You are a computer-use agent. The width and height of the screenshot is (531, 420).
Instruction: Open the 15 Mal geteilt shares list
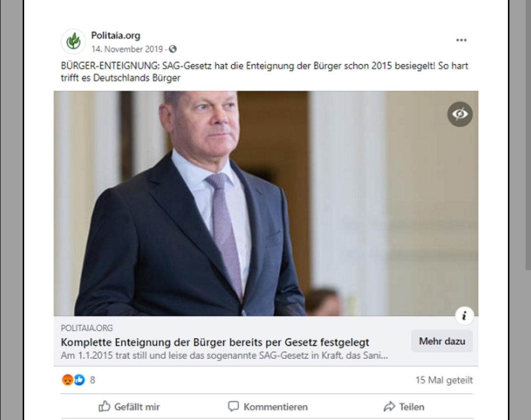pyautogui.click(x=444, y=380)
